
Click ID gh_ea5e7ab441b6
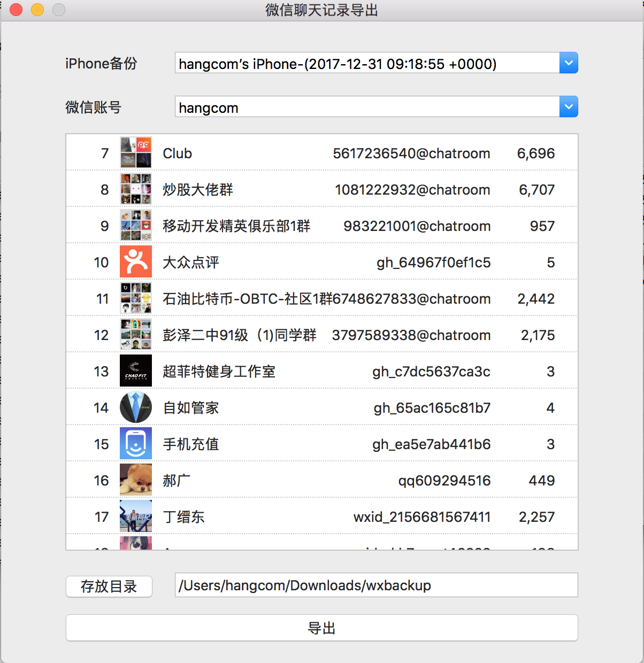(432, 444)
